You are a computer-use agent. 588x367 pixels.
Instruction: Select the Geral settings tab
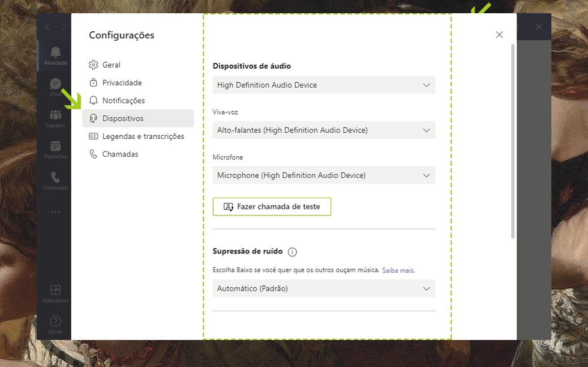111,65
